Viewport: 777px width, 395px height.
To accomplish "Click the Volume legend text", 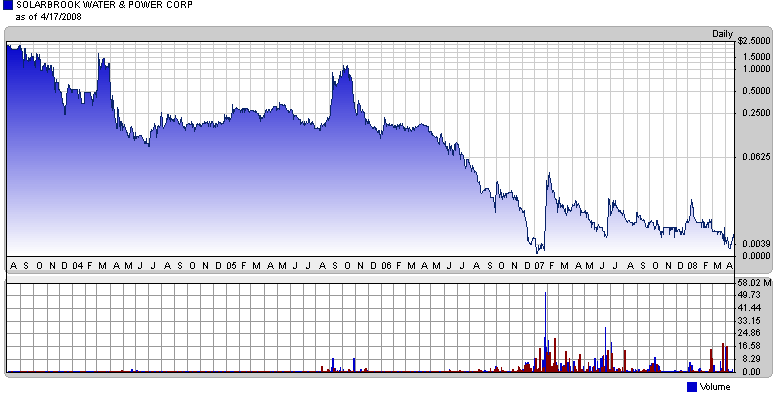I will [715, 387].
